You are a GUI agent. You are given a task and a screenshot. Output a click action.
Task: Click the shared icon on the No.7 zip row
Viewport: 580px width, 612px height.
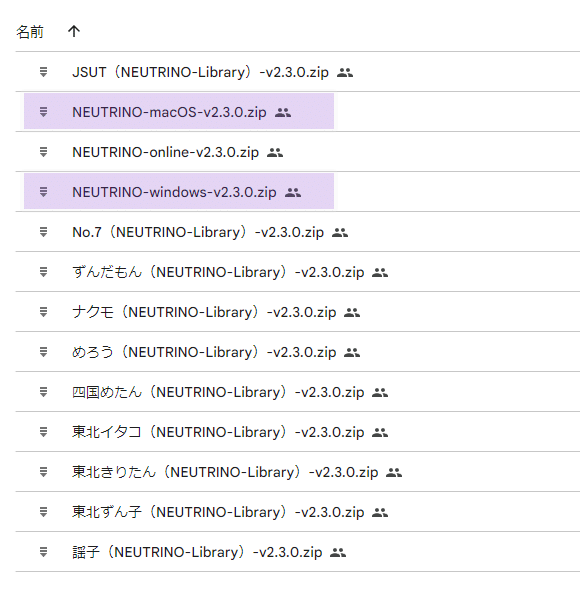(x=340, y=233)
